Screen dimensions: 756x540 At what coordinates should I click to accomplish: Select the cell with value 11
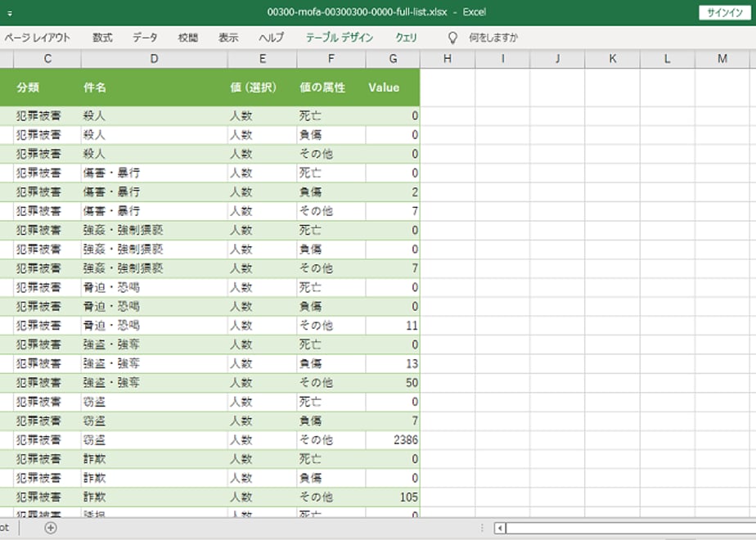tap(393, 326)
